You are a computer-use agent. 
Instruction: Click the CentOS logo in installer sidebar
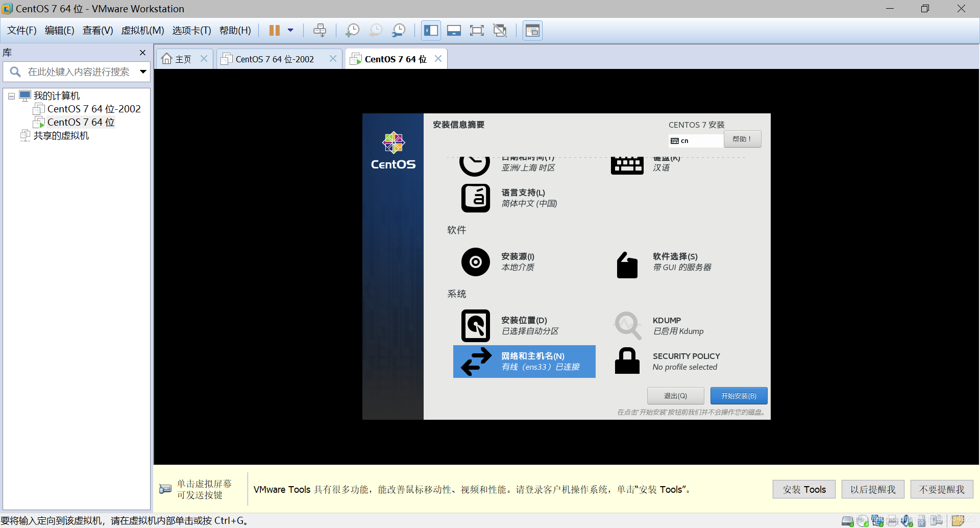pos(393,151)
